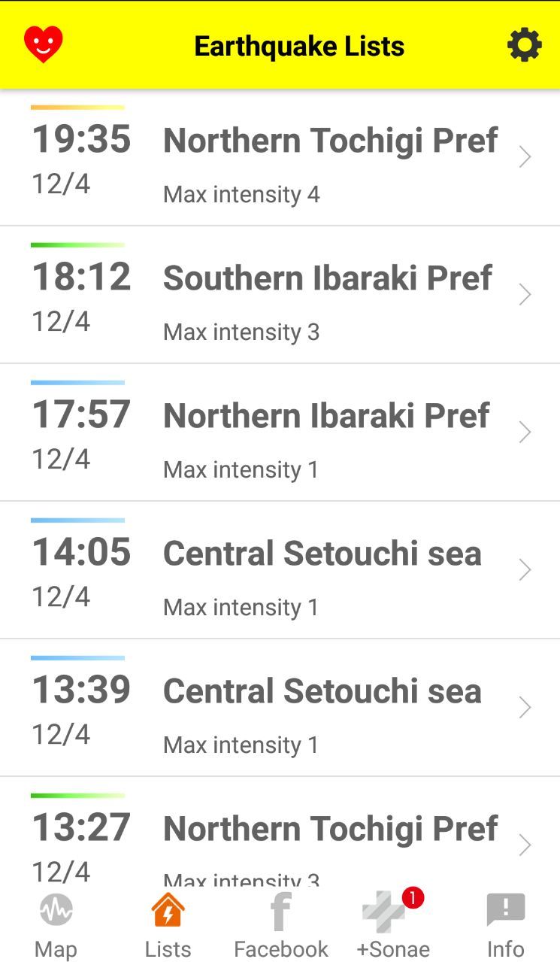The height and width of the screenshot is (962, 560).
Task: Tap the Facebook f icon
Action: tap(280, 912)
